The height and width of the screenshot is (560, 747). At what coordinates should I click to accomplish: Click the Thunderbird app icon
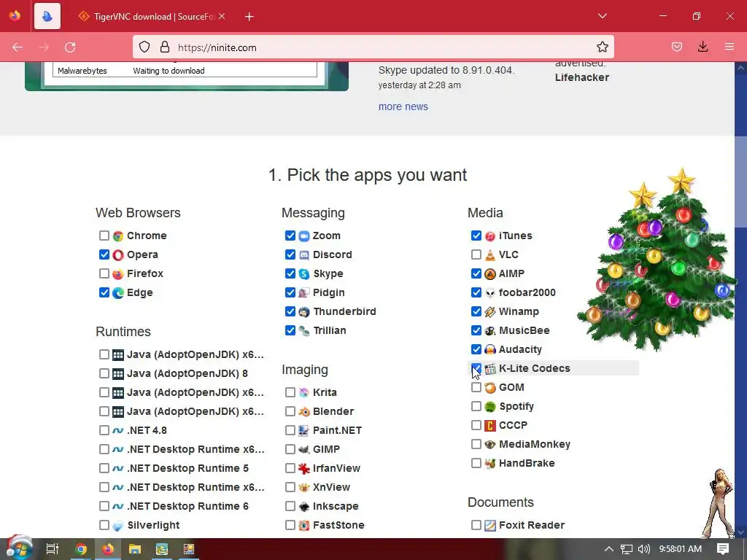304,312
